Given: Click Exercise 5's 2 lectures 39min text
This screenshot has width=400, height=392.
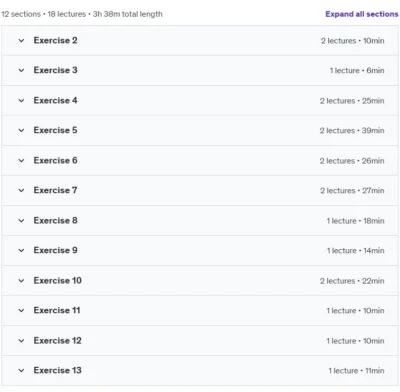Looking at the screenshot, I should point(352,130).
